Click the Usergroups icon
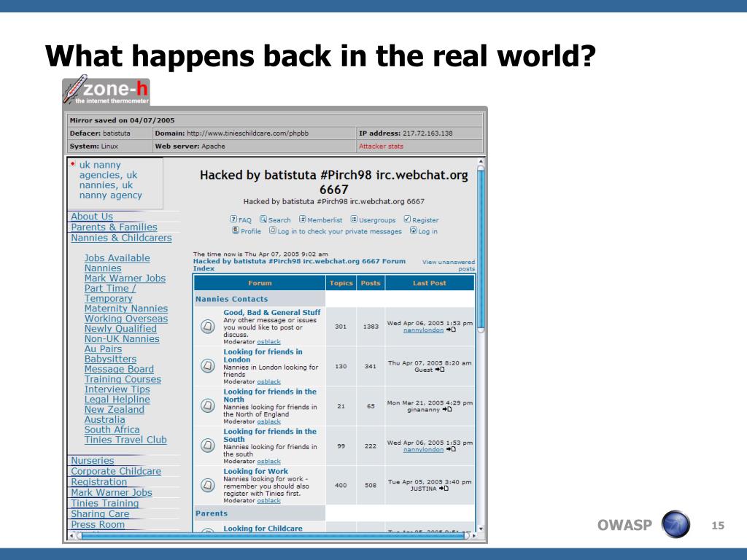 point(354,219)
